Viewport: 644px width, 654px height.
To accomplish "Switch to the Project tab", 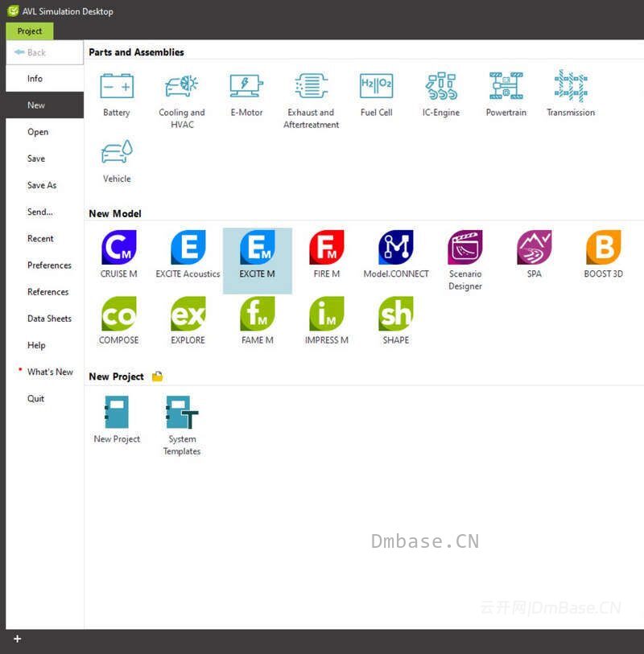I will [x=30, y=31].
